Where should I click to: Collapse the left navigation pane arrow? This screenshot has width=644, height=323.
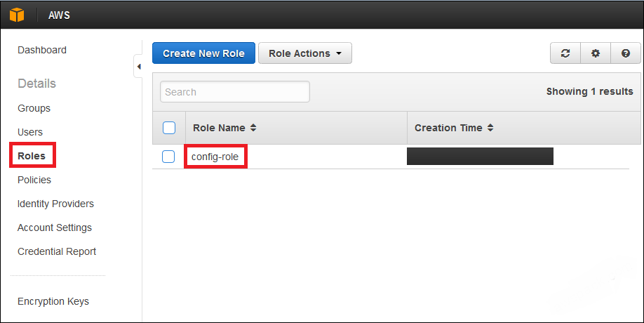pyautogui.click(x=138, y=67)
